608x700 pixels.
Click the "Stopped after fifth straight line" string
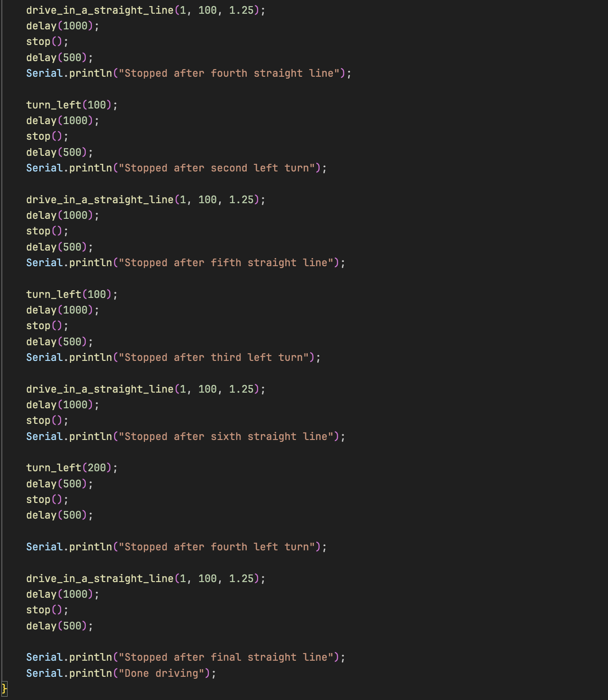coord(229,263)
